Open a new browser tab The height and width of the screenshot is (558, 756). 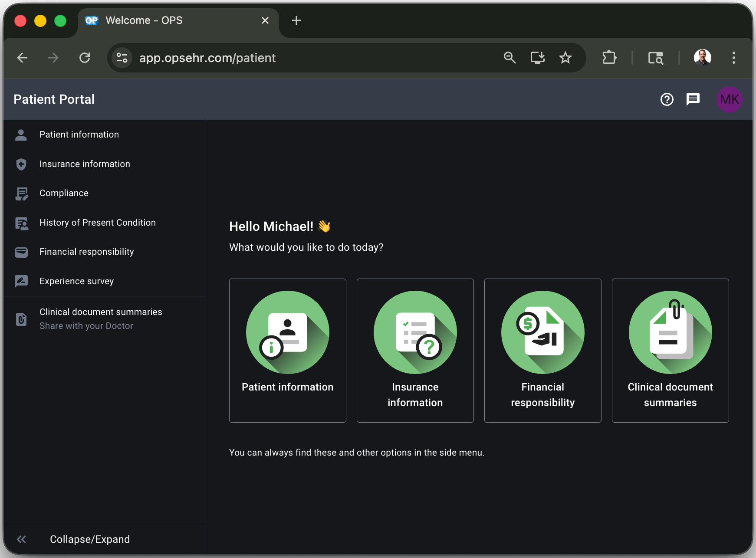pos(296,20)
